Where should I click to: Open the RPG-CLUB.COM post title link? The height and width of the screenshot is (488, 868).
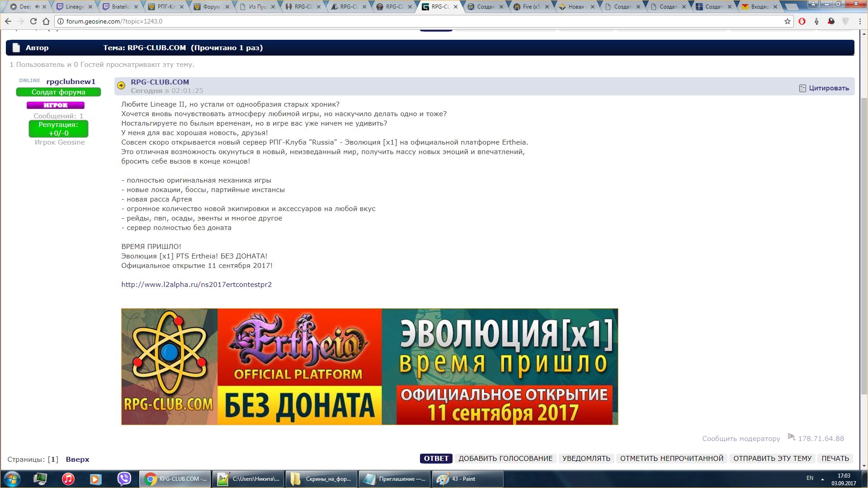(x=160, y=82)
